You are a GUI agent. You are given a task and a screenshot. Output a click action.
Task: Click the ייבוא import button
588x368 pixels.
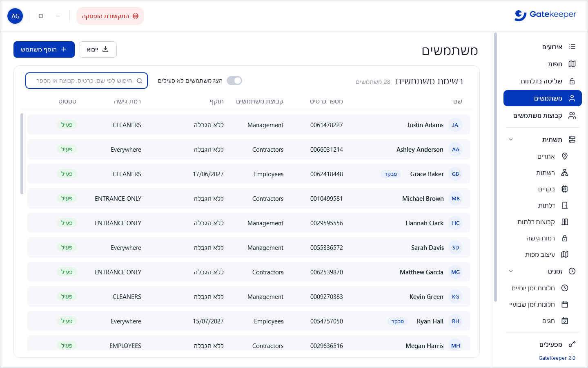click(x=98, y=49)
